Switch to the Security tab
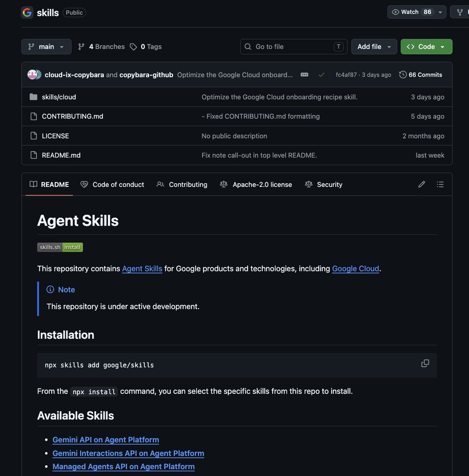The height and width of the screenshot is (476, 469). tap(323, 184)
